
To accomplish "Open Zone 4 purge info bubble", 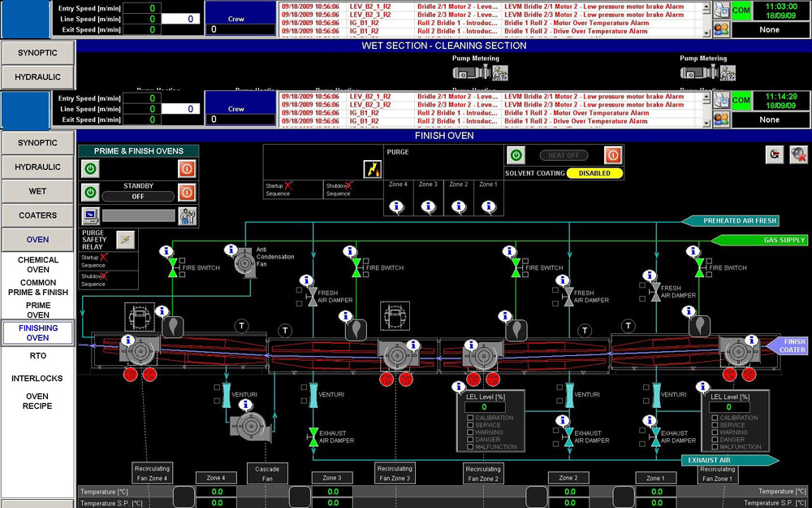I will point(397,206).
